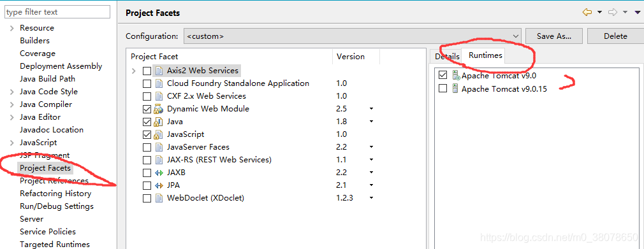The width and height of the screenshot is (644, 249).
Task: Switch to the Runtimes tab
Action: pos(485,55)
